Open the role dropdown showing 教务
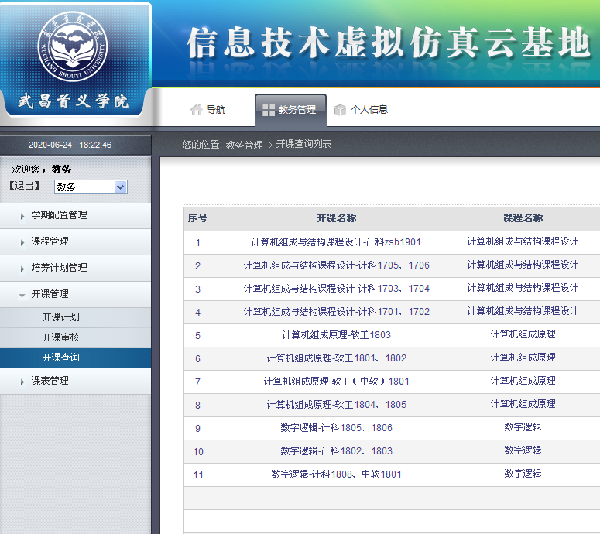The width and height of the screenshot is (600, 534). [90, 187]
